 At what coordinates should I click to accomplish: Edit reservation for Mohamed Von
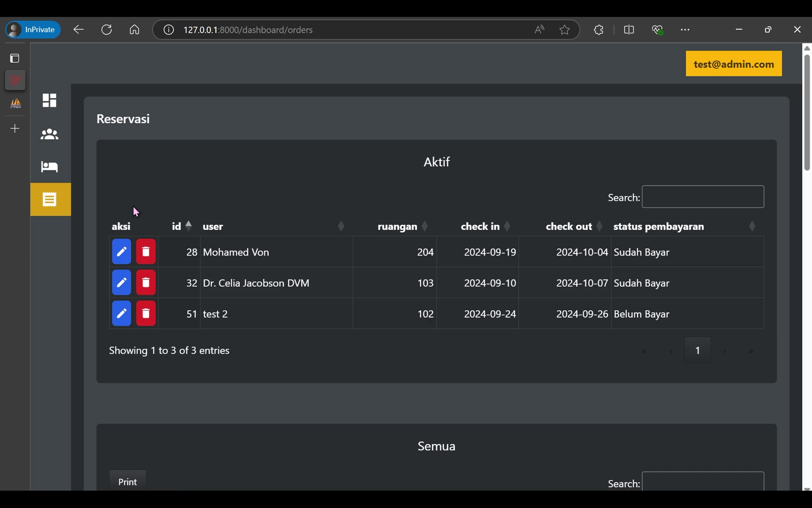[x=121, y=252]
